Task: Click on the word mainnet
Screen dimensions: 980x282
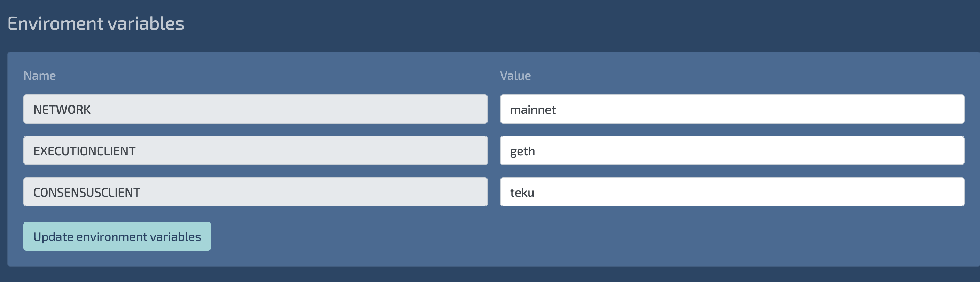Action: 532,110
